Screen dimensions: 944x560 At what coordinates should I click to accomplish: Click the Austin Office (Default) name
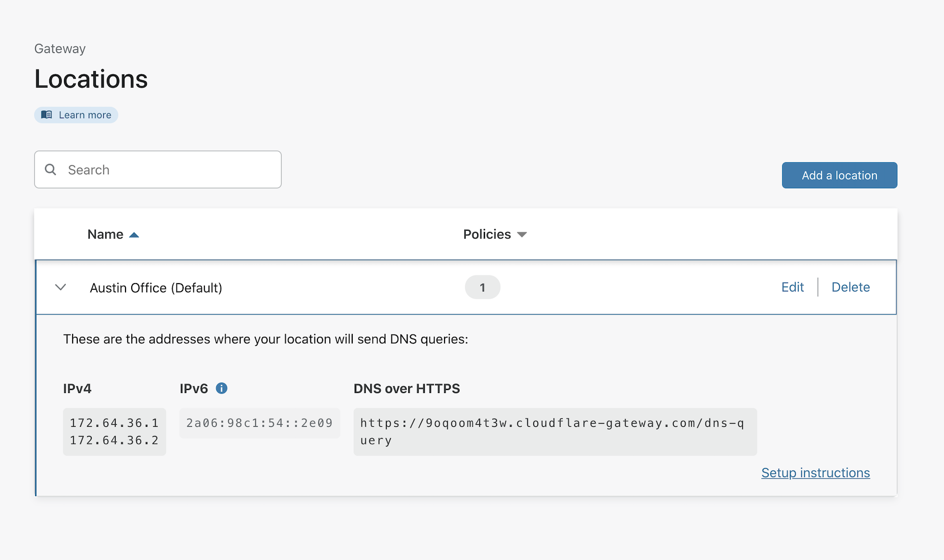[156, 288]
